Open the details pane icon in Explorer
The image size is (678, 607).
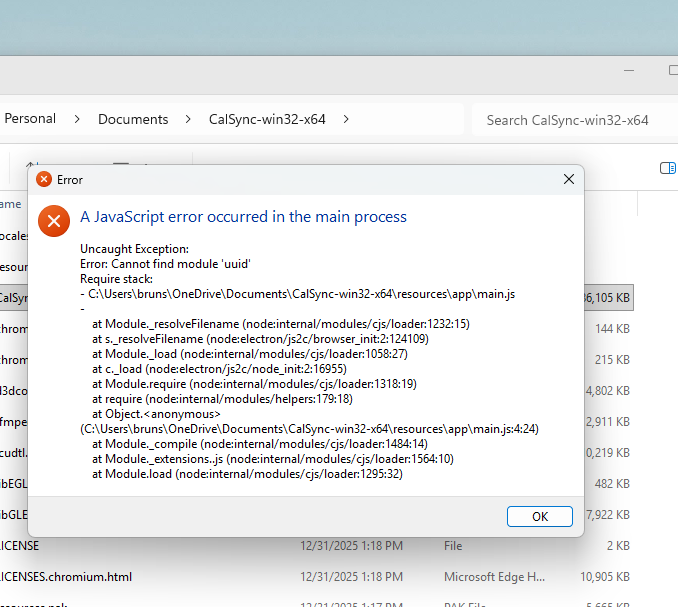pos(667,168)
